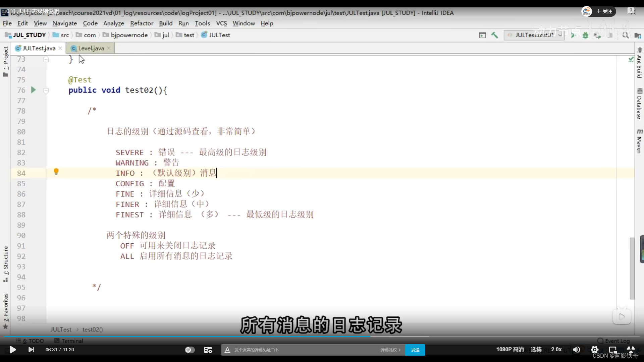Image resolution: width=644 pixels, height=362 pixels.
Task: Open the Analyze menu
Action: (x=113, y=23)
